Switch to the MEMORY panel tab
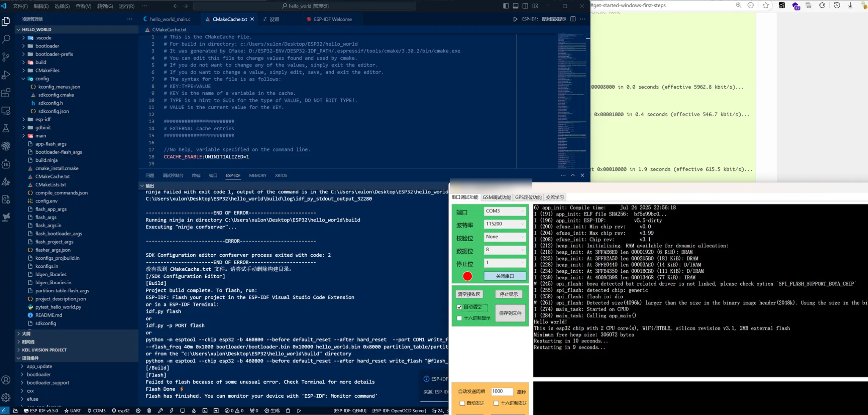 pyautogui.click(x=258, y=176)
